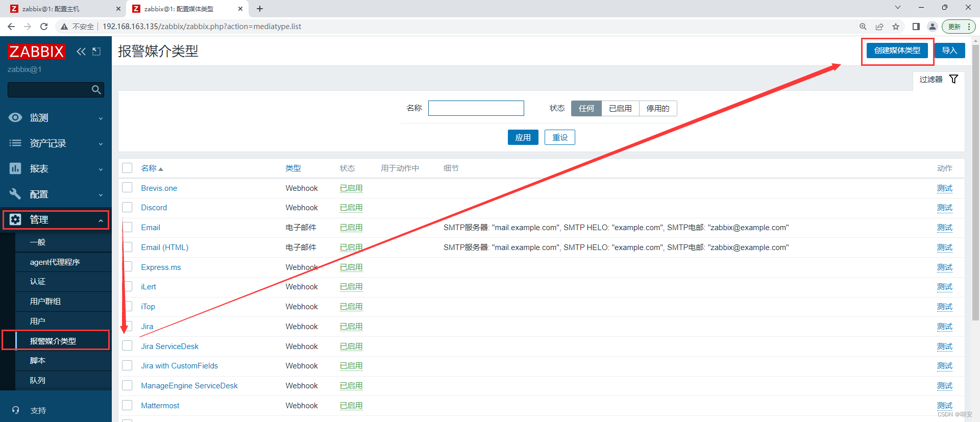The image size is (980, 422).
Task: Close the 配置主机 browser tab
Action: pos(118,9)
